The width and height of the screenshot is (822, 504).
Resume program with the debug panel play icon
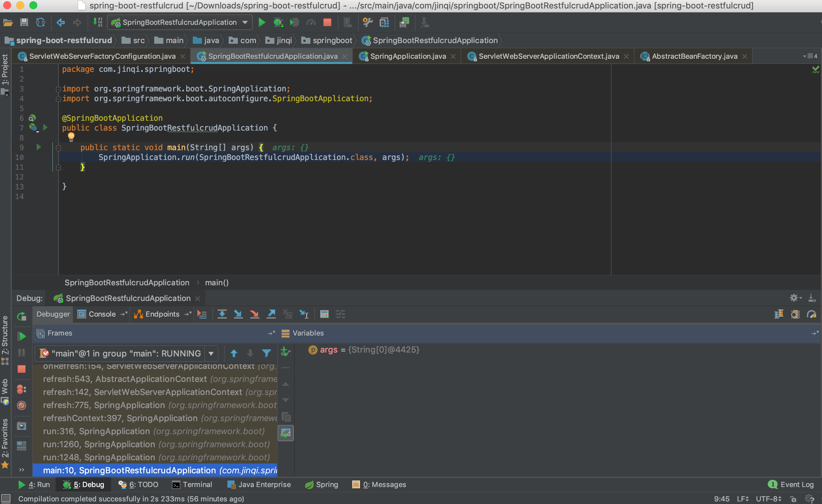(x=22, y=336)
